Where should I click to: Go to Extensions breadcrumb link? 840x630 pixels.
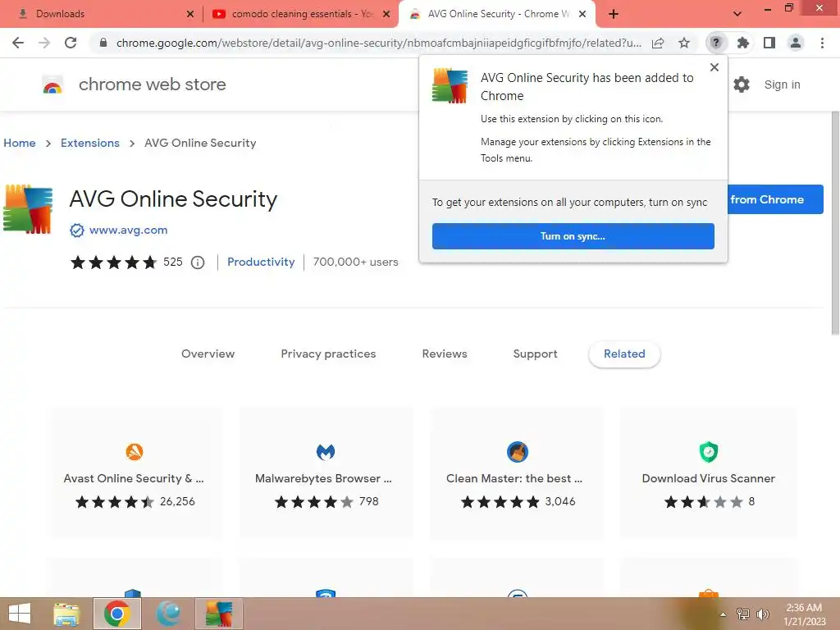click(90, 143)
